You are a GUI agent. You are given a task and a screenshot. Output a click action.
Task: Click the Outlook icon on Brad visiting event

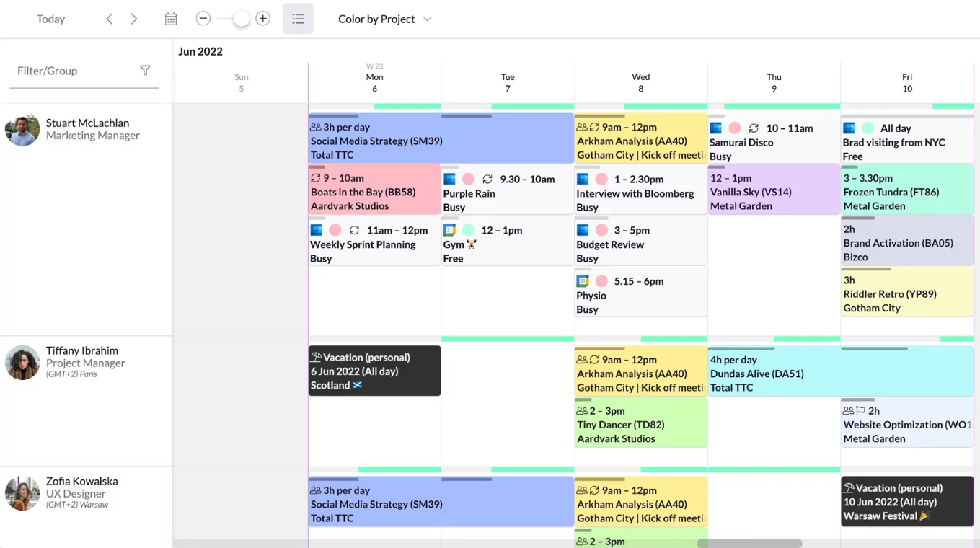[x=849, y=128]
